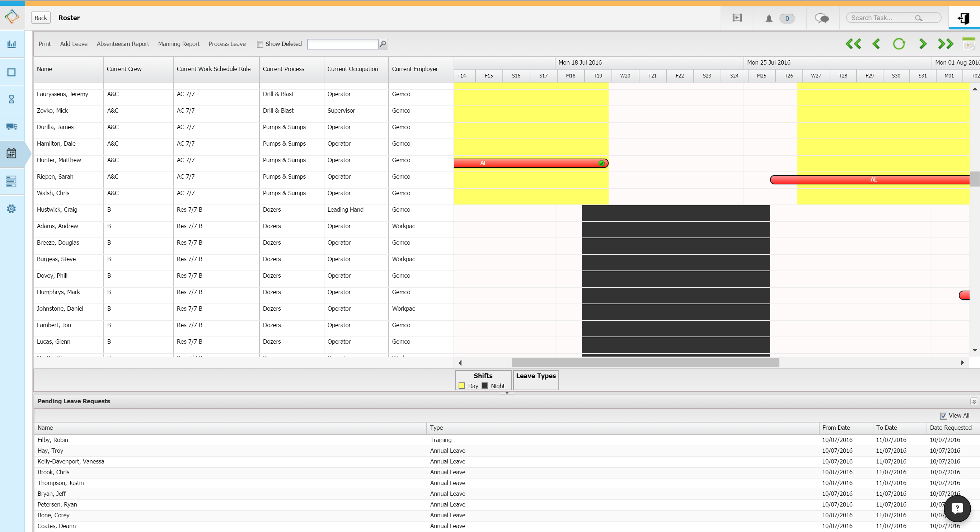Toggle the View All checkbox
The height and width of the screenshot is (532, 980).
[943, 416]
